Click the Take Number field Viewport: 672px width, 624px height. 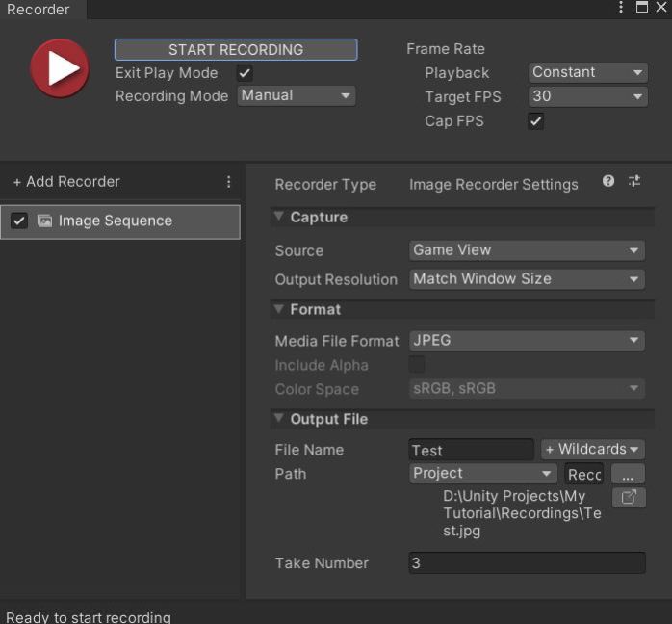(527, 562)
